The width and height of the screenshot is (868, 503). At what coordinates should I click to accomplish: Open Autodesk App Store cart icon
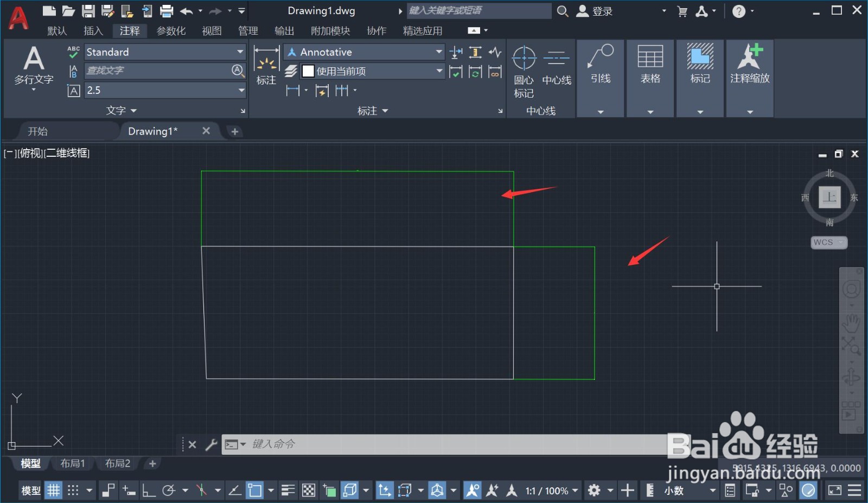682,11
